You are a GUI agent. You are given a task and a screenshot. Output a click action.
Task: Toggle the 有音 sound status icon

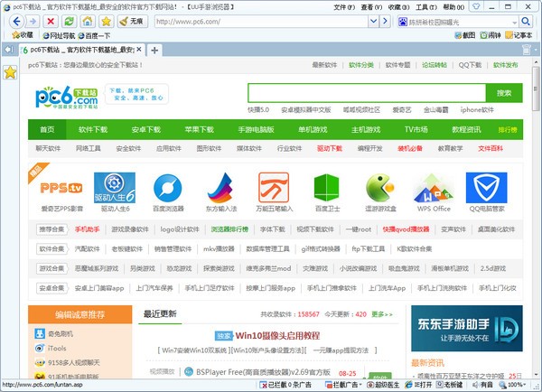(x=482, y=385)
